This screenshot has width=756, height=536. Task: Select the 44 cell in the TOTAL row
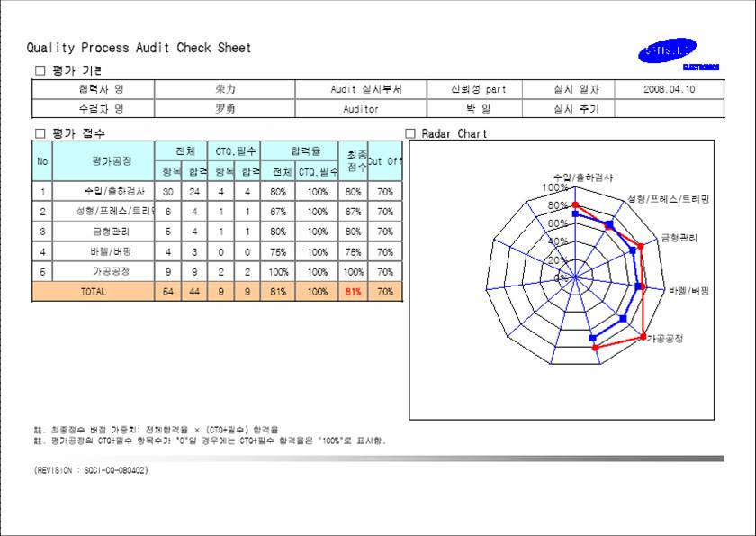coord(194,292)
